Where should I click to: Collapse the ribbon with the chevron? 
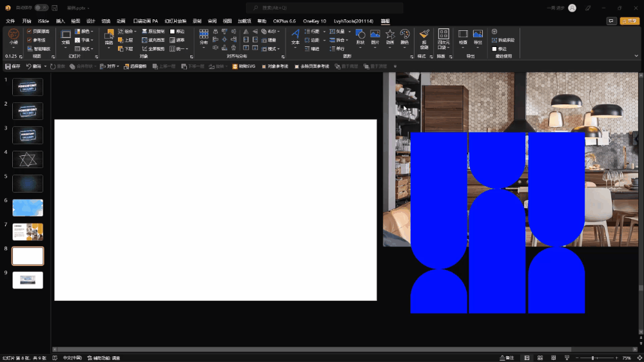point(636,56)
